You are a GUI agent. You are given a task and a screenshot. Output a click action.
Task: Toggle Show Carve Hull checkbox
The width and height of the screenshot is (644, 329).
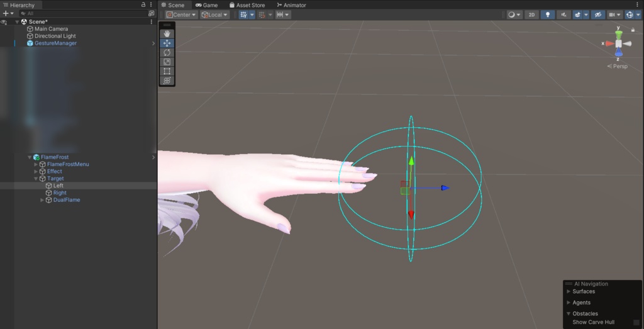[x=636, y=323]
